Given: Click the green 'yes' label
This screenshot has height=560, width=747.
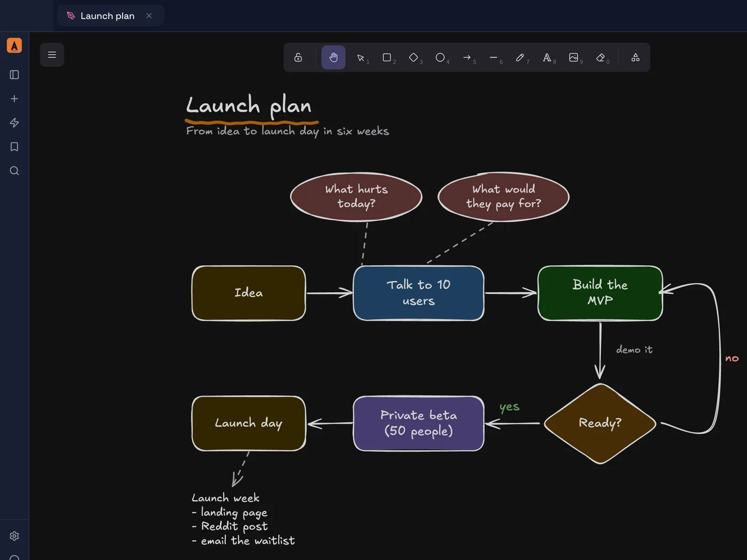Looking at the screenshot, I should click(510, 407).
